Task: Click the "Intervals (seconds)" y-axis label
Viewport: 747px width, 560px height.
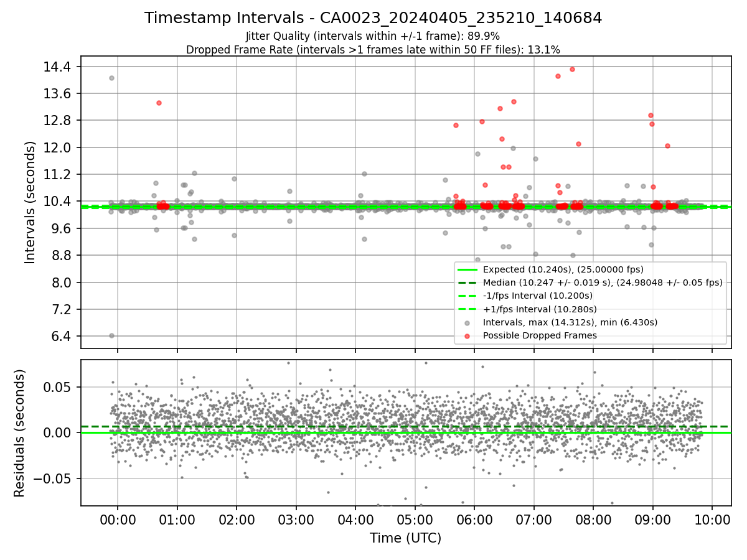Action: (30, 202)
